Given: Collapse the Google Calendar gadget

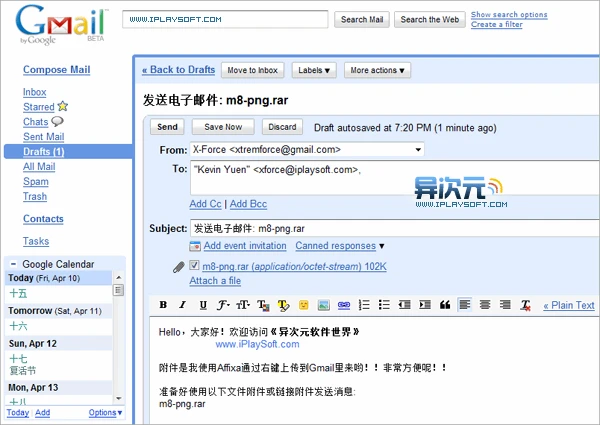Looking at the screenshot, I should coord(13,264).
